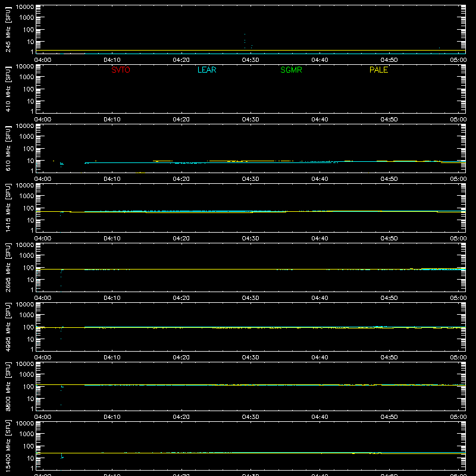The image size is (476, 476).
Task: Click the 100 tick label on 8800 MHz axis
Action: [29, 387]
